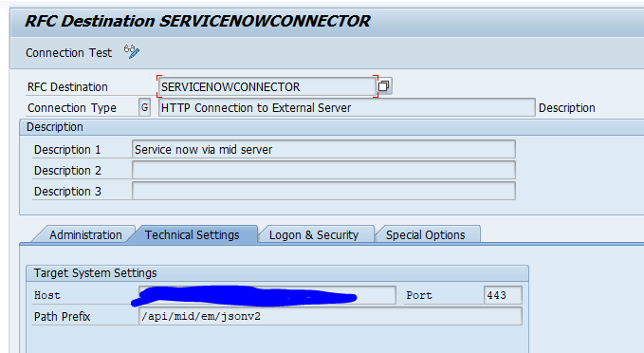
Task: Click the Port field showing 443
Action: point(503,295)
